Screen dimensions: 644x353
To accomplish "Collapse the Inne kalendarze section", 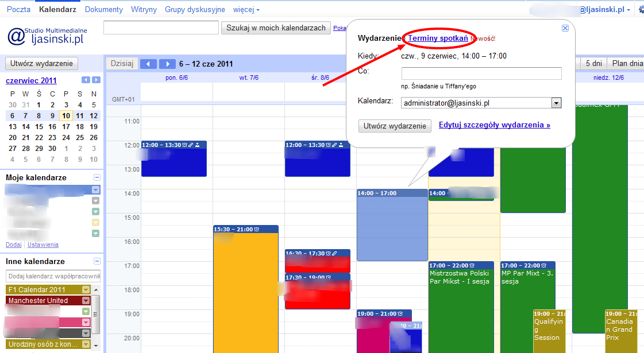I will pyautogui.click(x=97, y=261).
